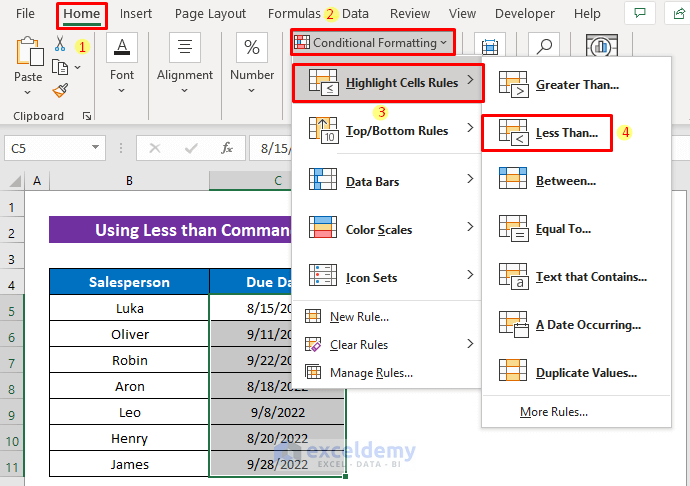Click the date cell 9/28/2022
Image resolution: width=690 pixels, height=486 pixels.
(278, 464)
